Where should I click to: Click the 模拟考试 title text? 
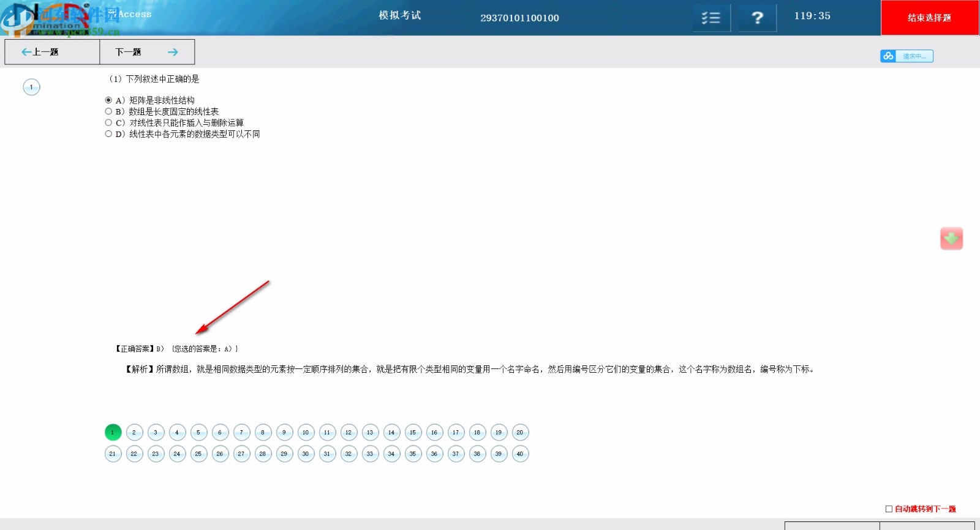click(x=400, y=15)
